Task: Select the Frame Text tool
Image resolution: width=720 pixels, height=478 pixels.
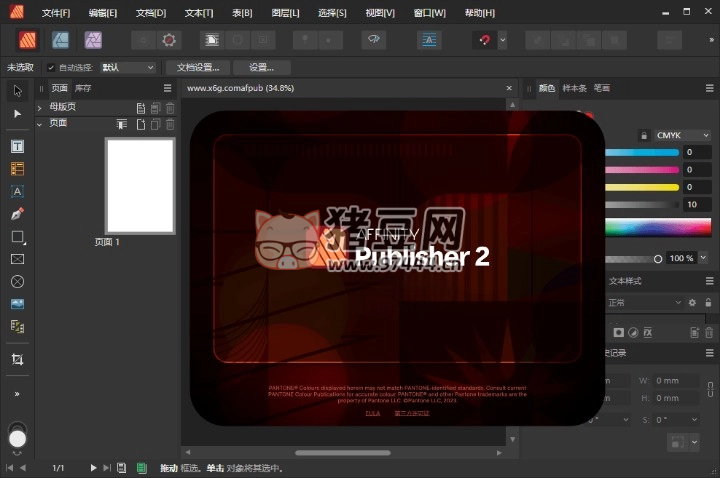Action: click(17, 146)
